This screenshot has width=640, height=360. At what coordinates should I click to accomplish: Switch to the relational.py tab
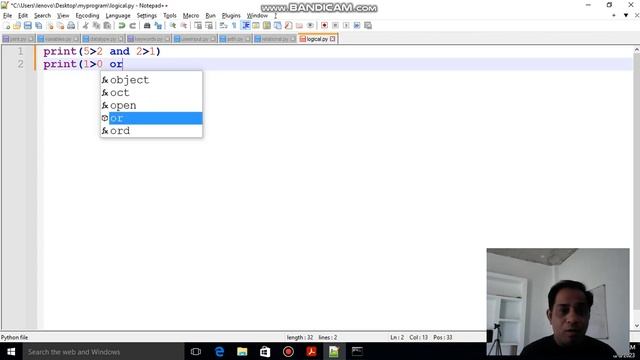point(274,39)
